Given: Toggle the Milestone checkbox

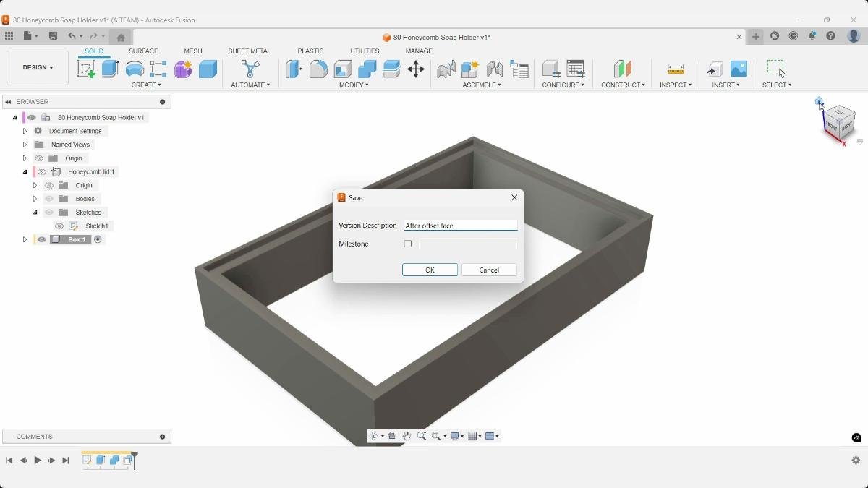Looking at the screenshot, I should click(408, 244).
